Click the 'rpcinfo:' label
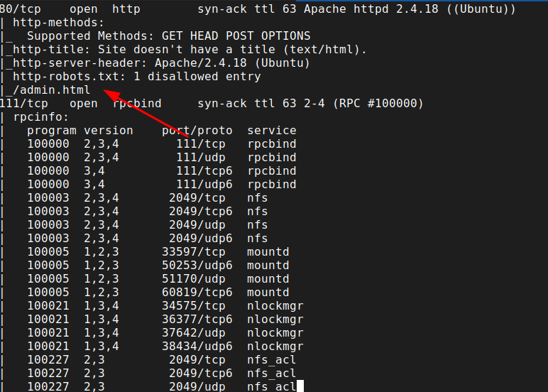The height and width of the screenshot is (392, 548). click(41, 117)
